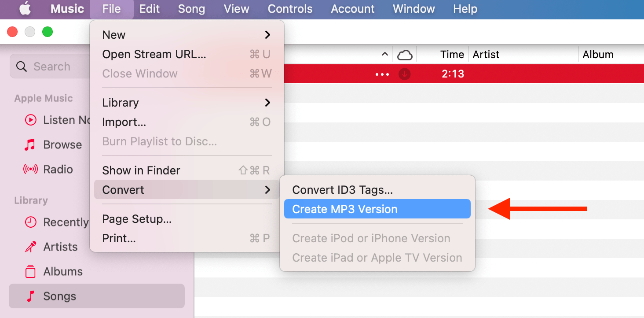The height and width of the screenshot is (318, 644).
Task: Click the search magnifier icon
Action: 21,66
